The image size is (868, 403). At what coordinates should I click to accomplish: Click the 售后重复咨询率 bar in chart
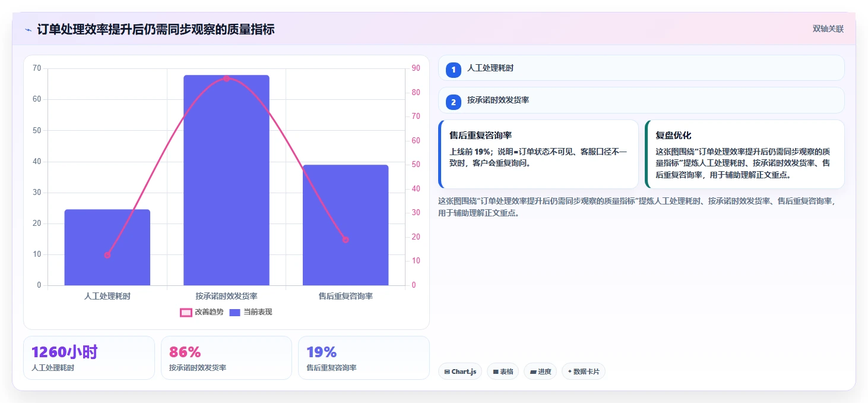coord(346,225)
